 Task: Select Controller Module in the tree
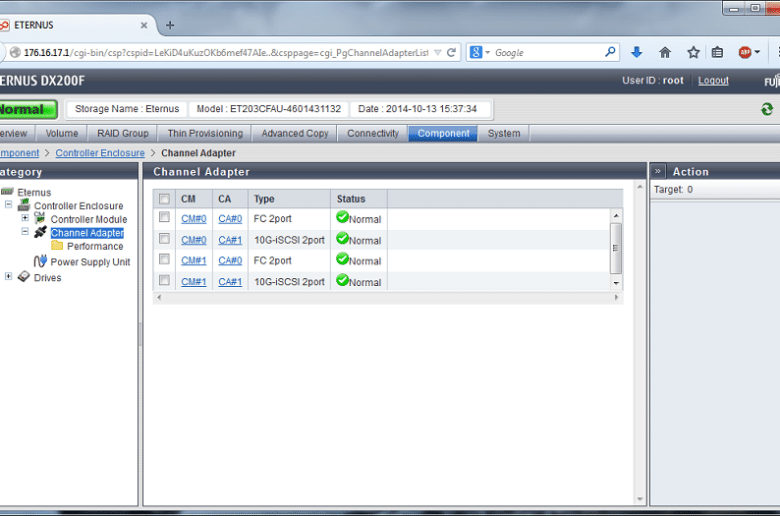pyautogui.click(x=89, y=219)
